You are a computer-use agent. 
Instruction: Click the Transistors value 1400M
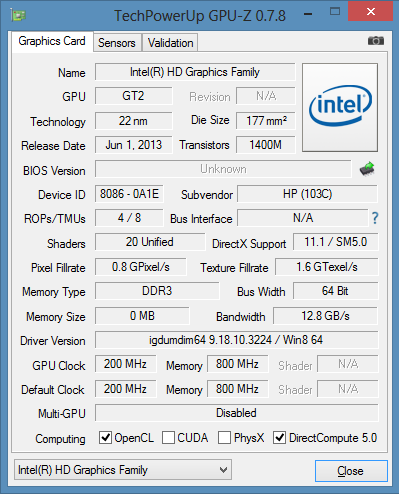tap(266, 145)
